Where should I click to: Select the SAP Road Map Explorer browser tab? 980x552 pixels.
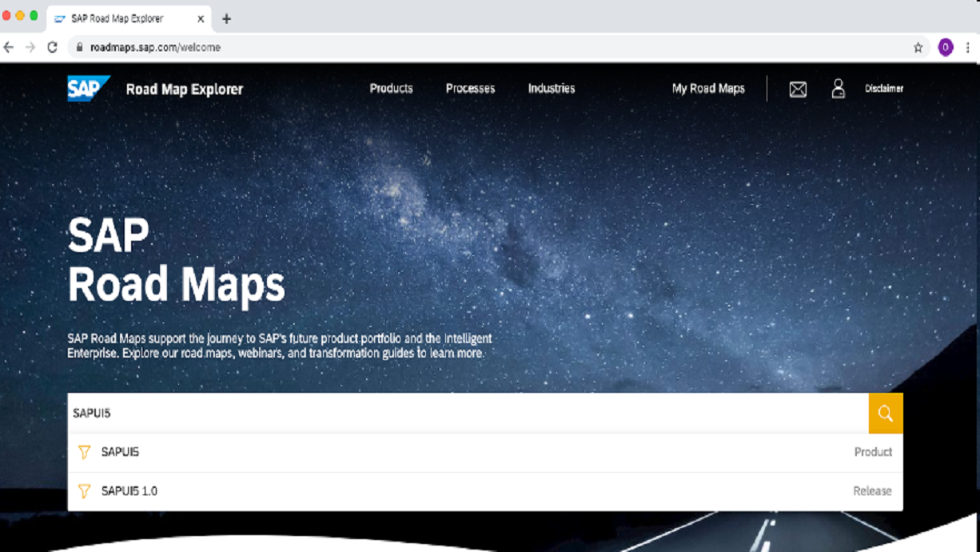[128, 18]
